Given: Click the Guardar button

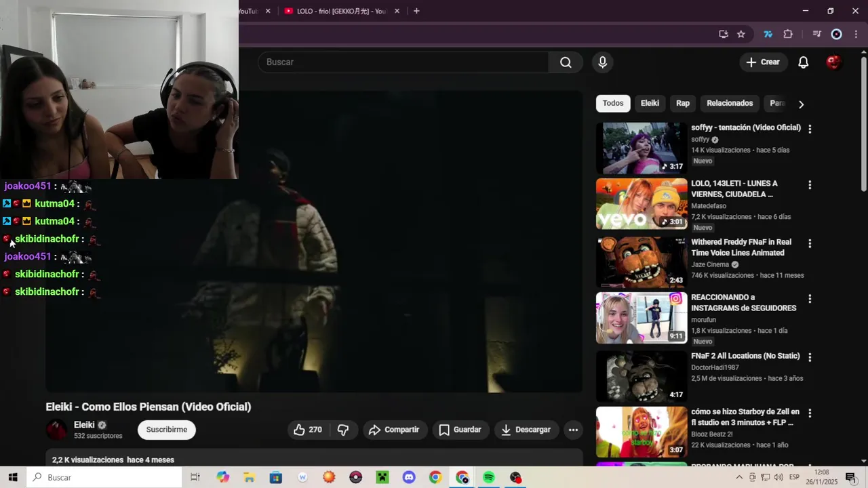Looking at the screenshot, I should pyautogui.click(x=460, y=430).
